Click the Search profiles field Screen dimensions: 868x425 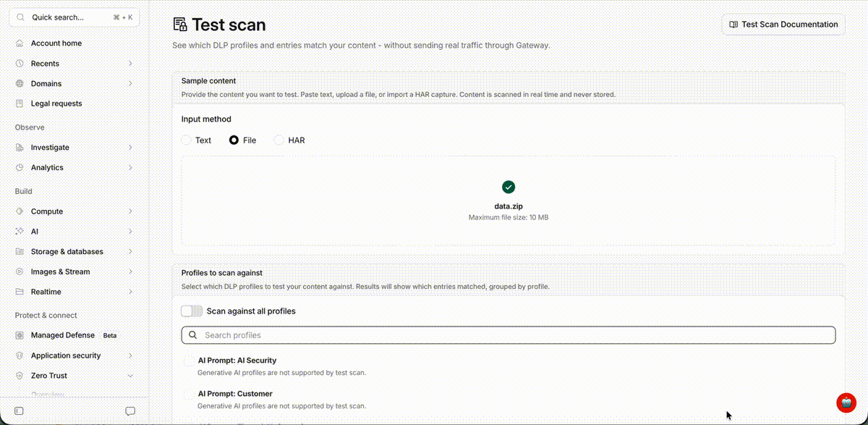coord(509,335)
